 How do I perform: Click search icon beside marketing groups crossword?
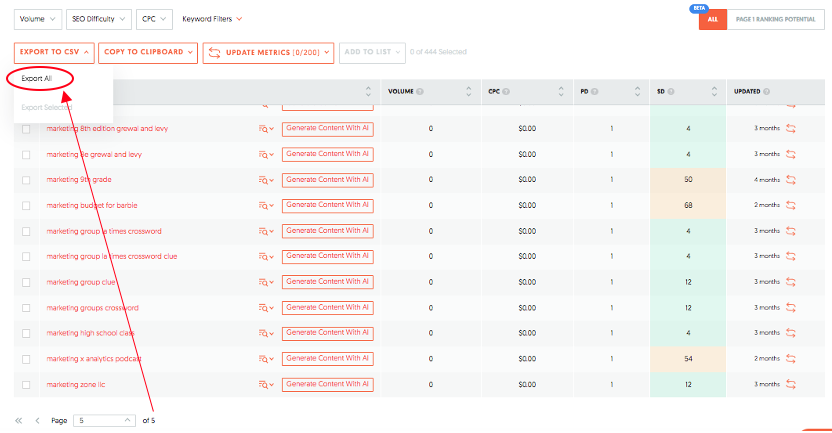tap(265, 308)
